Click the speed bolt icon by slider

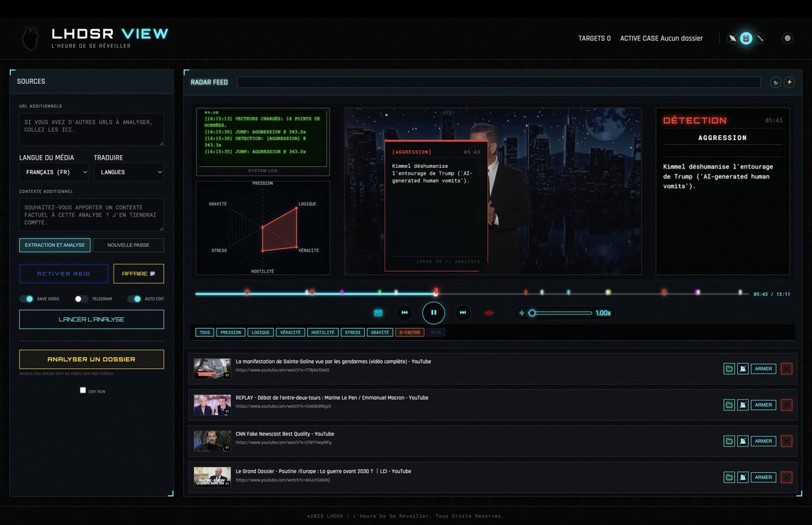522,313
